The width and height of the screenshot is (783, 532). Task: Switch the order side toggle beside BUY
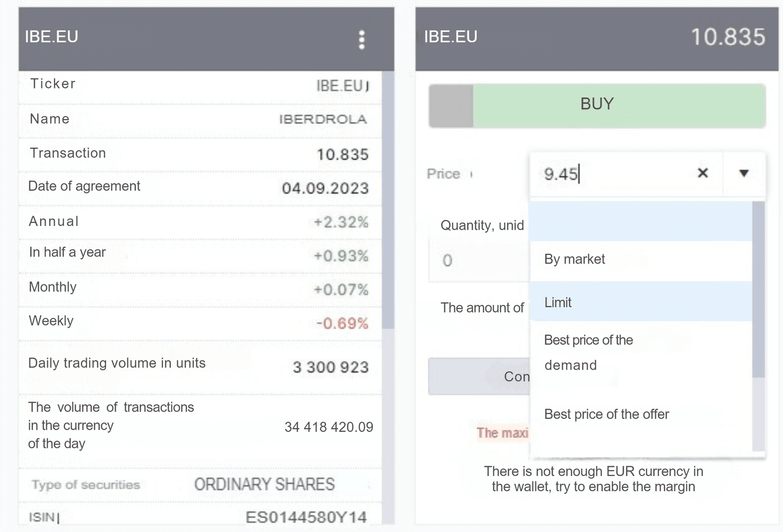tap(450, 106)
